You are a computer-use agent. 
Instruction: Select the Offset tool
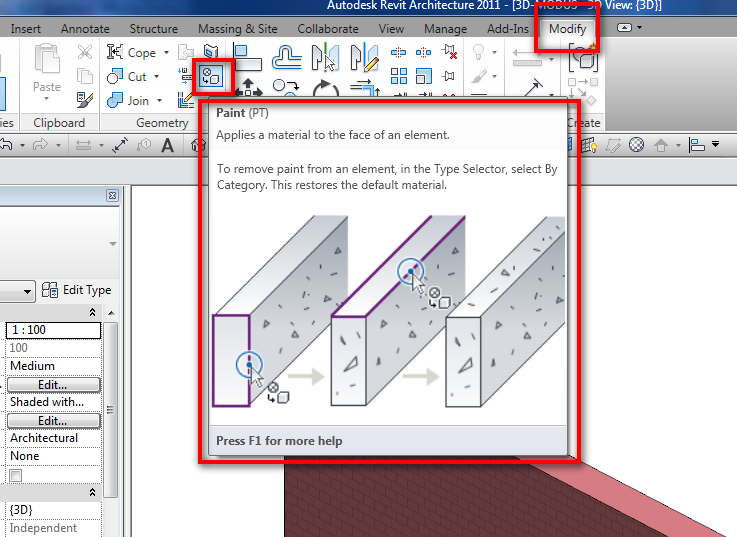287,58
